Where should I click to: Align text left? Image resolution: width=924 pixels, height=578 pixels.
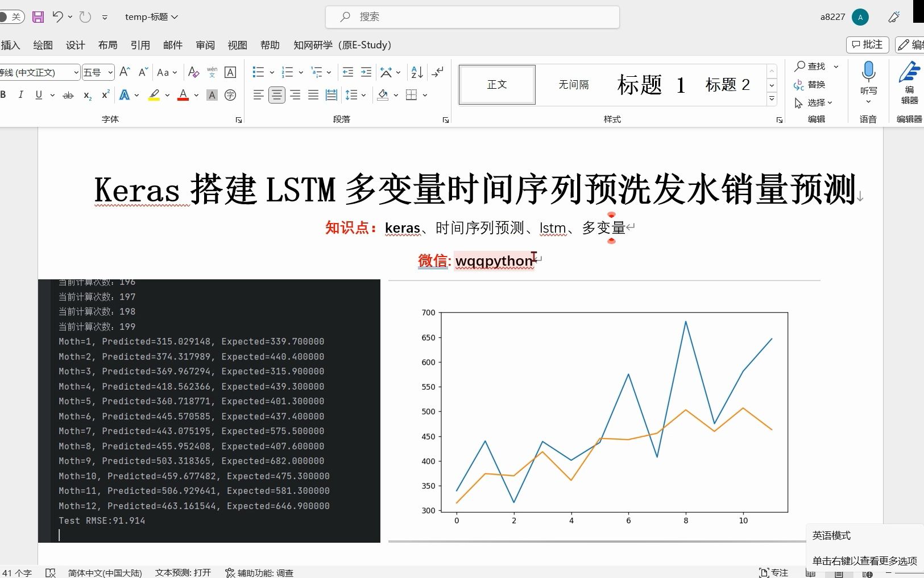coord(259,95)
